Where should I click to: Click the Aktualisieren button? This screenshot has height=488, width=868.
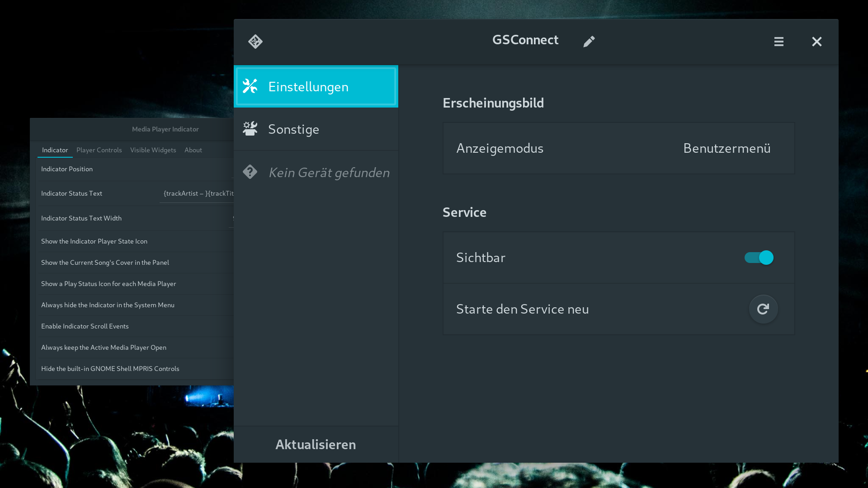316,444
